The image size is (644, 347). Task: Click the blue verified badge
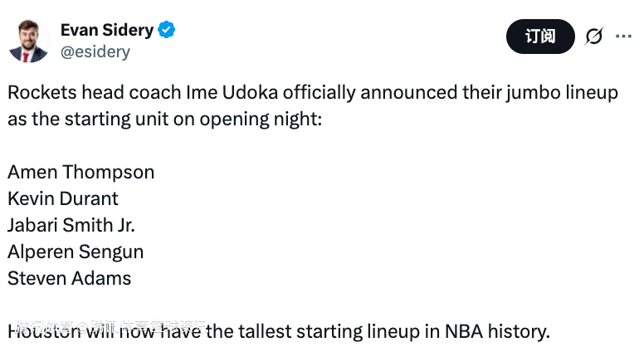(167, 30)
